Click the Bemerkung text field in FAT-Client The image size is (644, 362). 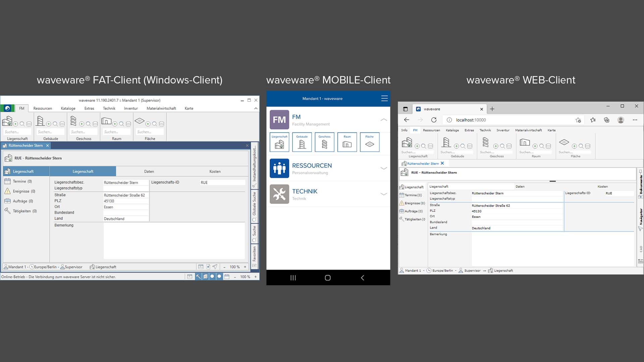click(x=174, y=240)
